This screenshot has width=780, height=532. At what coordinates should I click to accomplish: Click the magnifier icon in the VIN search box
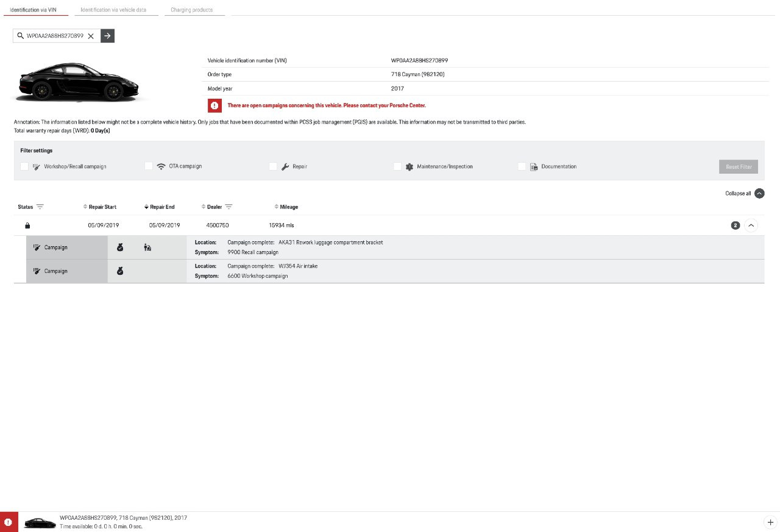pos(20,36)
